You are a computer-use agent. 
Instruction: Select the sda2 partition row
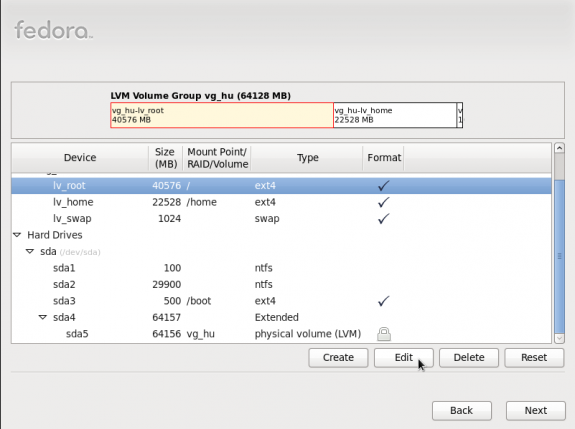[x=281, y=285]
